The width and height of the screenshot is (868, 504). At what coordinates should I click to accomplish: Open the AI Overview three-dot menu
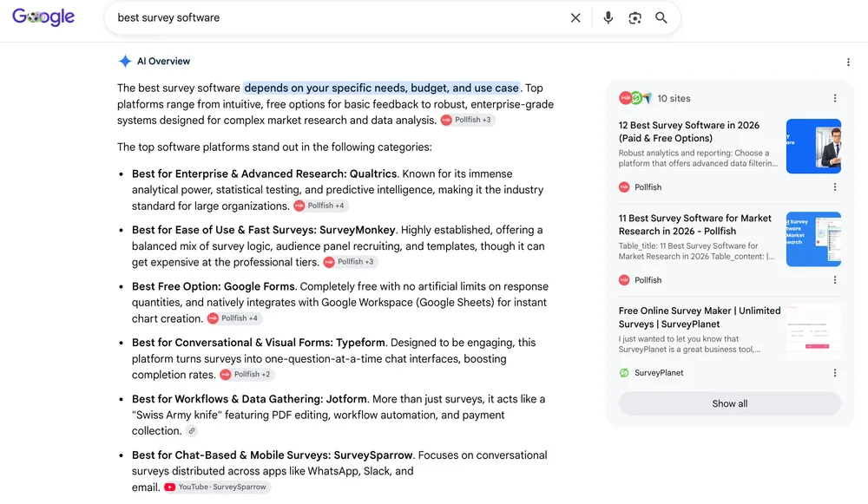[848, 62]
